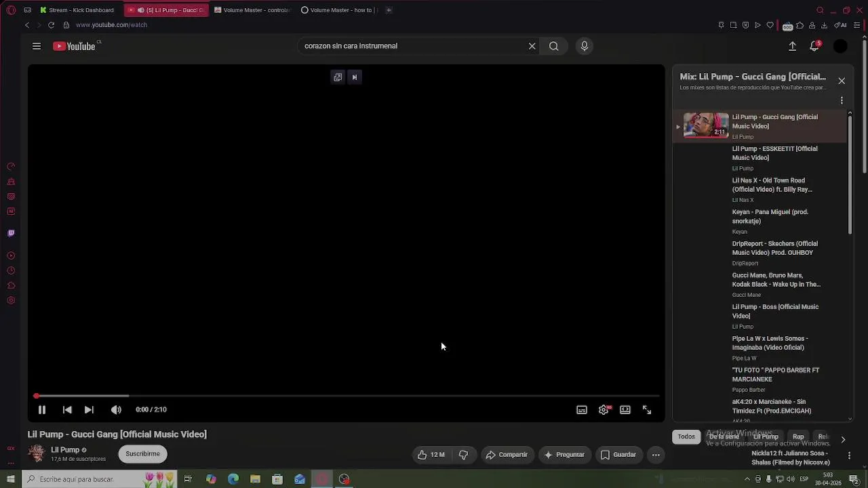868x488 pixels.
Task: Toggle subtitles in the player
Action: pos(582,409)
